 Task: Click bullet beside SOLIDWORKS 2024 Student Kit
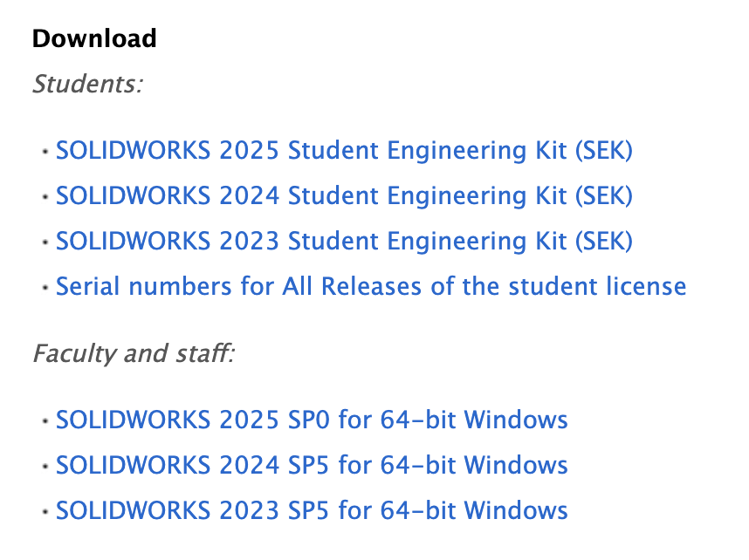[45, 198]
